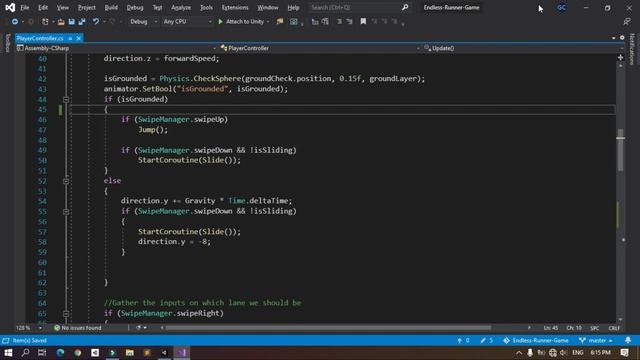
Task: Click the Attach to Unity button
Action: [x=241, y=22]
